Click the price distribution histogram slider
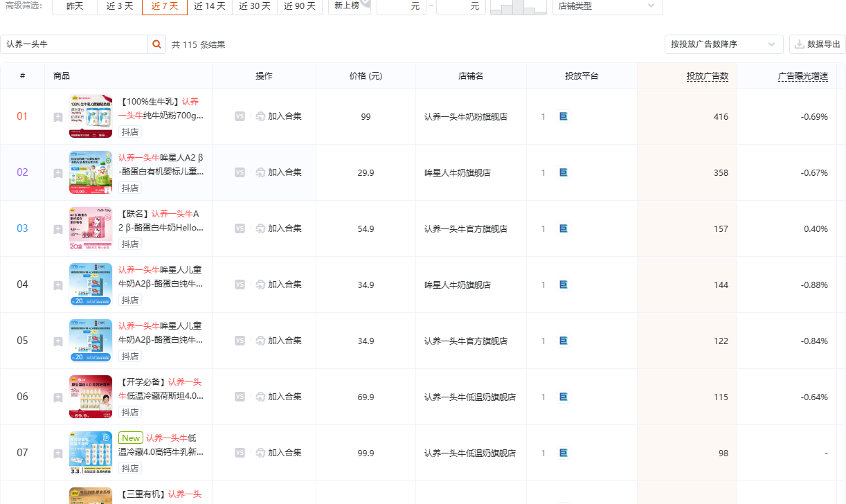 click(x=518, y=7)
